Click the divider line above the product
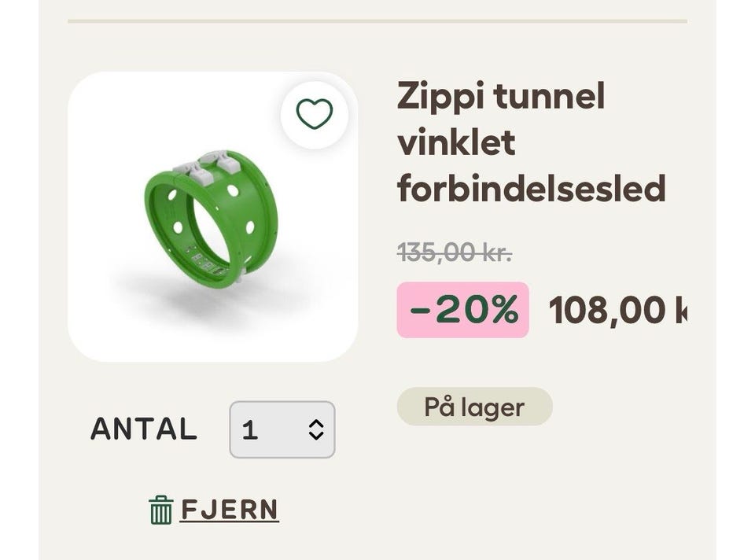The height and width of the screenshot is (560, 755). click(377, 21)
